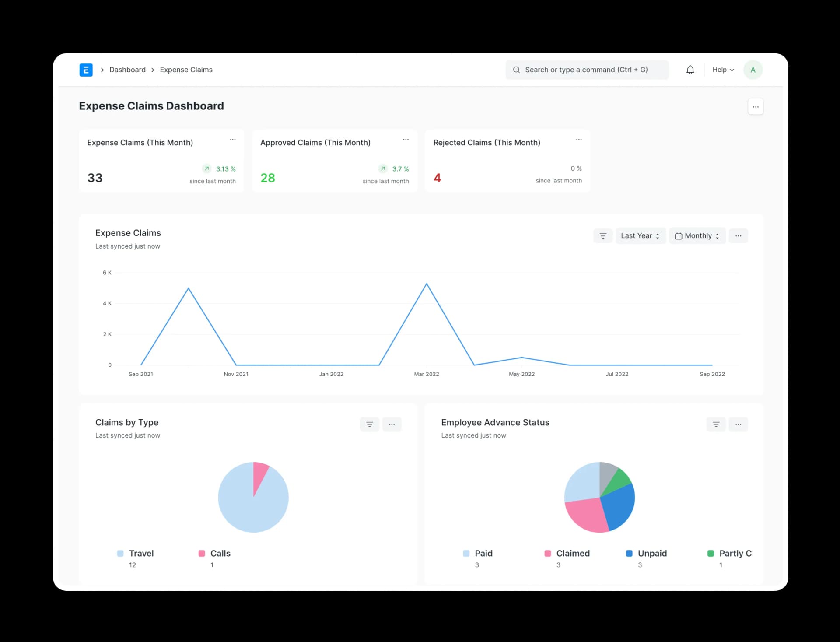The height and width of the screenshot is (642, 840).
Task: Click the blue app logo icon
Action: click(x=86, y=70)
